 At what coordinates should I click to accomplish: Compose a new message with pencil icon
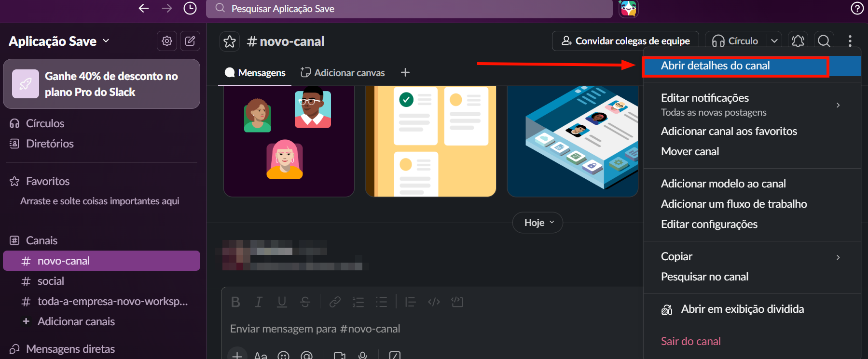(x=190, y=41)
